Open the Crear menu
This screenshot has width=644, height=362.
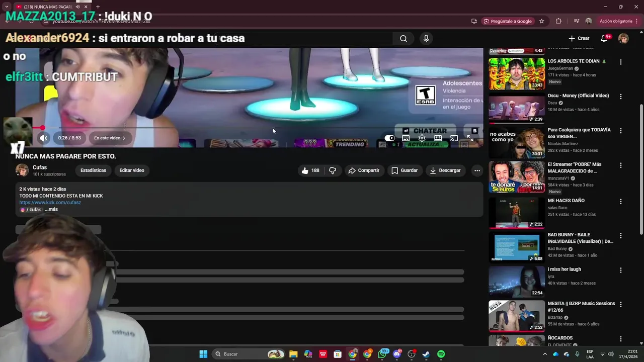[579, 38]
